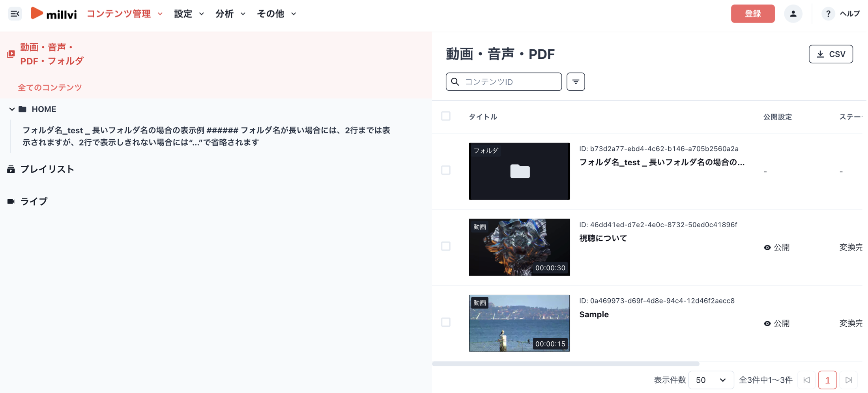
Task: Click the filter icon button
Action: tap(576, 82)
